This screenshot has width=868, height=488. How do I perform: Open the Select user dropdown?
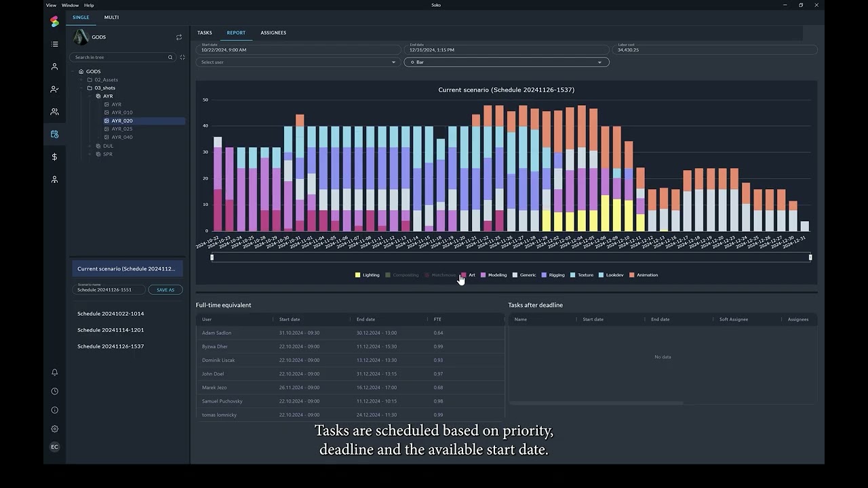(x=298, y=62)
